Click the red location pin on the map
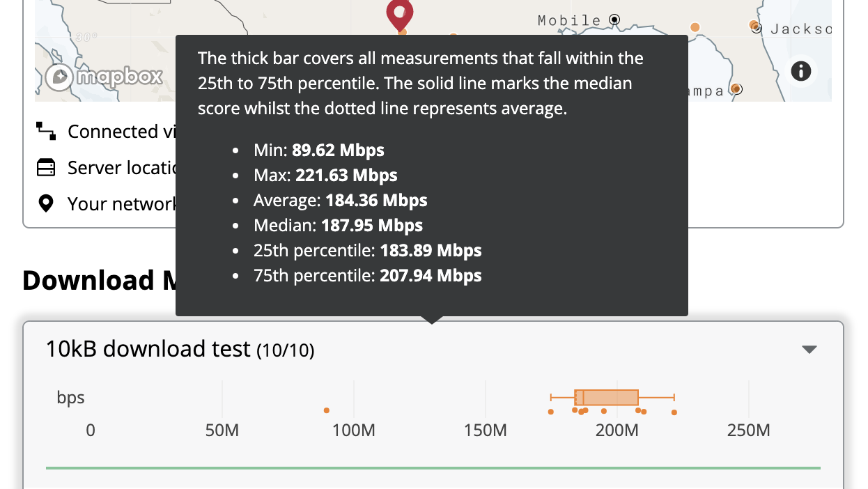This screenshot has height=489, width=868. tap(400, 13)
